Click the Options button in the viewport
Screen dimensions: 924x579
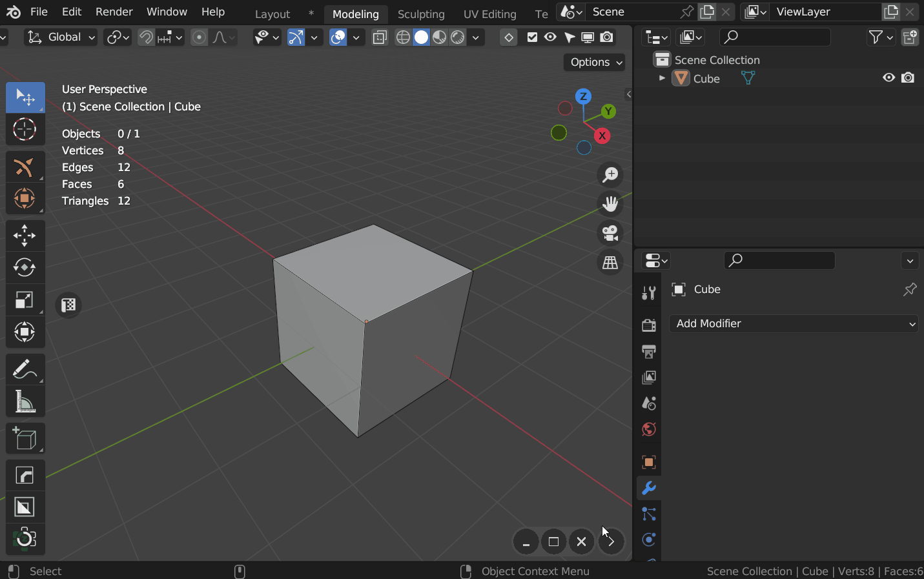(x=593, y=62)
